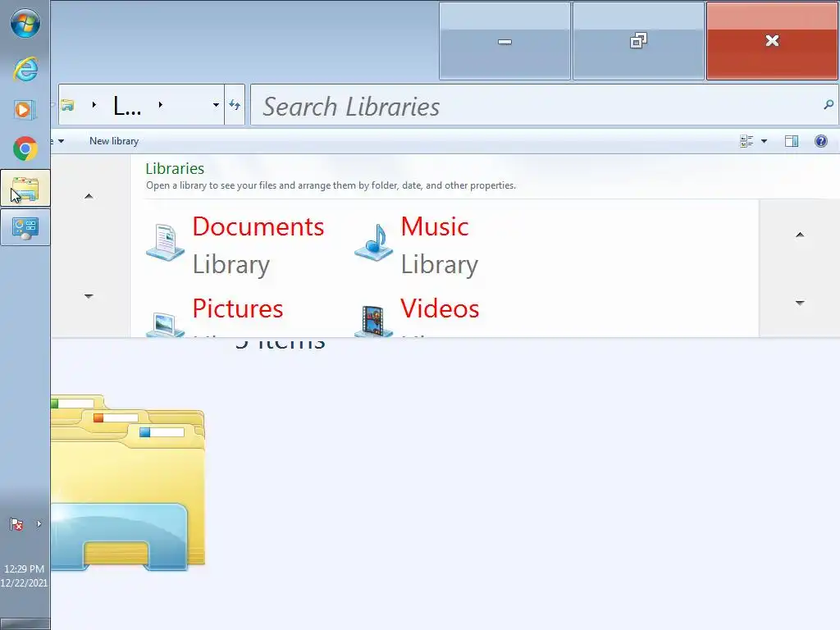This screenshot has width=840, height=630.
Task: Change your view using the view icon
Action: [x=746, y=141]
